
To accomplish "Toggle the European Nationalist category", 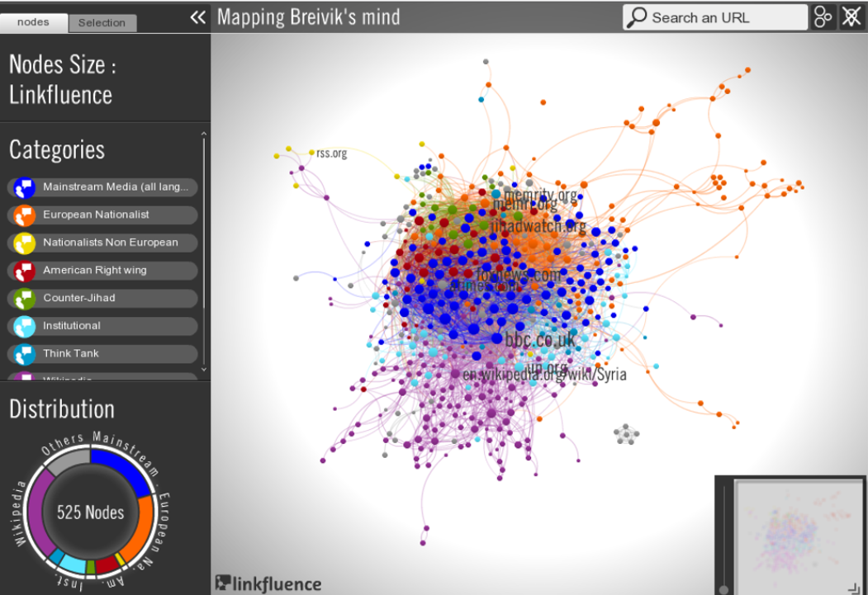I will pyautogui.click(x=102, y=215).
